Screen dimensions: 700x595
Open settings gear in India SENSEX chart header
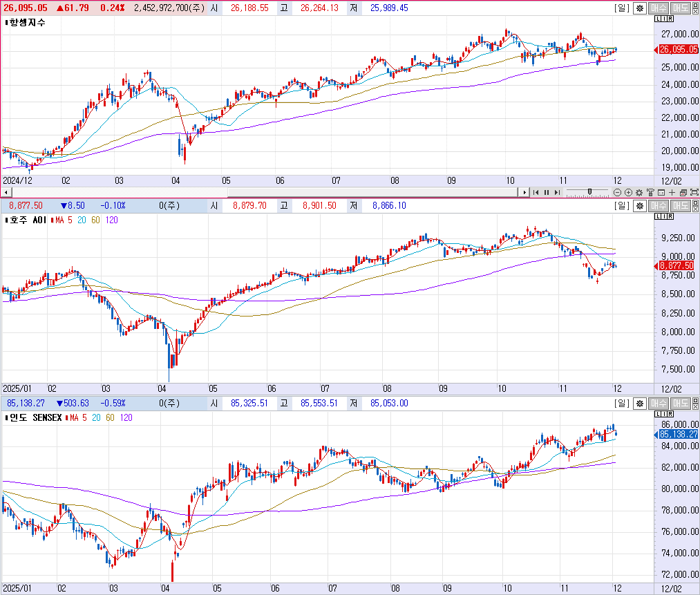point(640,404)
